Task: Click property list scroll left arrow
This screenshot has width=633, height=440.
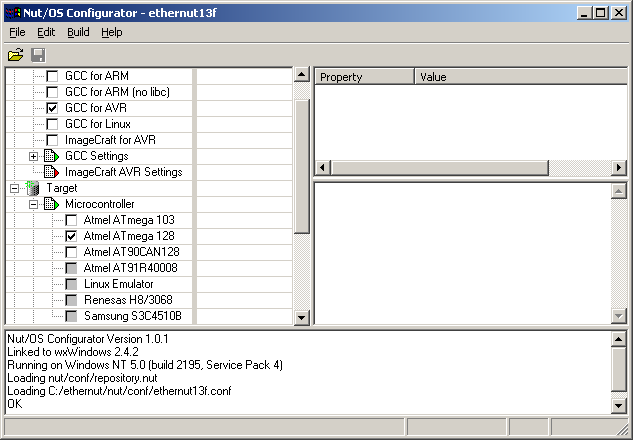Action: click(322, 168)
